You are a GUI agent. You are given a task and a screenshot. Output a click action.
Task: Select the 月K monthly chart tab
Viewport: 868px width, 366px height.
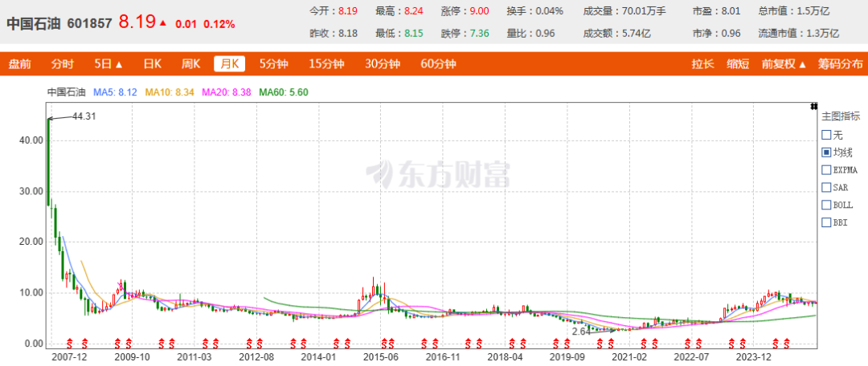click(x=230, y=64)
